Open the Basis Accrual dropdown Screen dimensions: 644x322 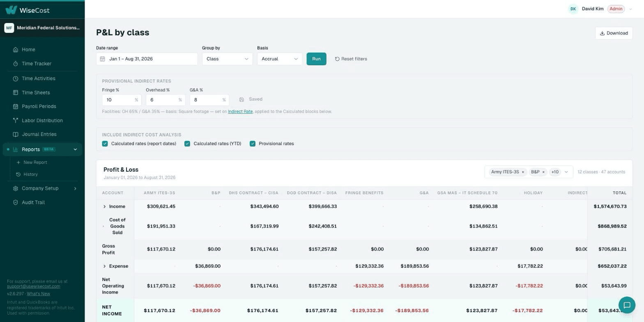click(279, 59)
